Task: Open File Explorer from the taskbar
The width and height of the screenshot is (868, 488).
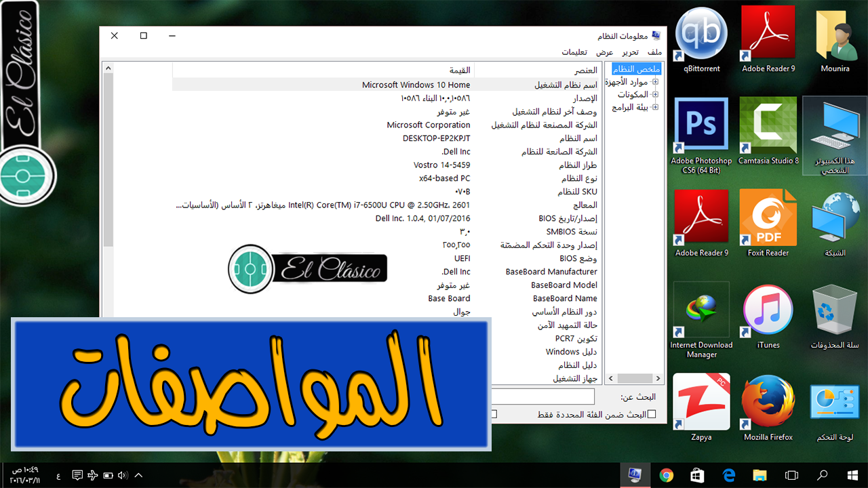Action: click(x=759, y=476)
